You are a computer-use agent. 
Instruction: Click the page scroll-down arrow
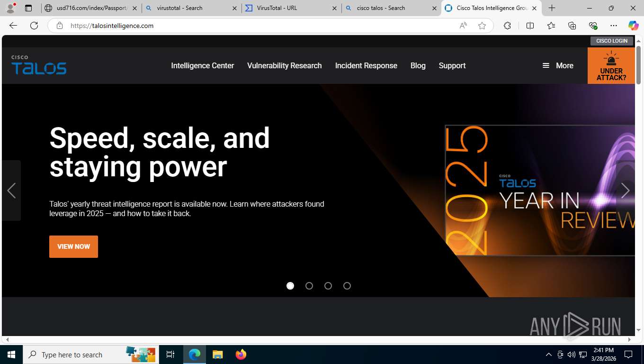pyautogui.click(x=638, y=330)
